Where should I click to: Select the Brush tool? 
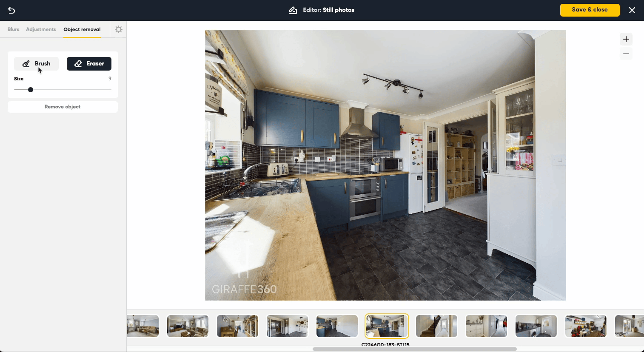click(37, 64)
